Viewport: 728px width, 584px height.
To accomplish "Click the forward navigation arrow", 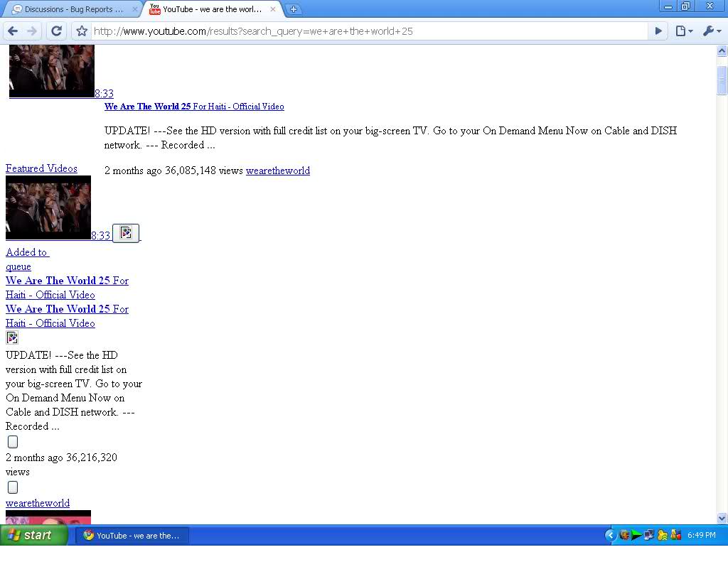I will coord(32,31).
